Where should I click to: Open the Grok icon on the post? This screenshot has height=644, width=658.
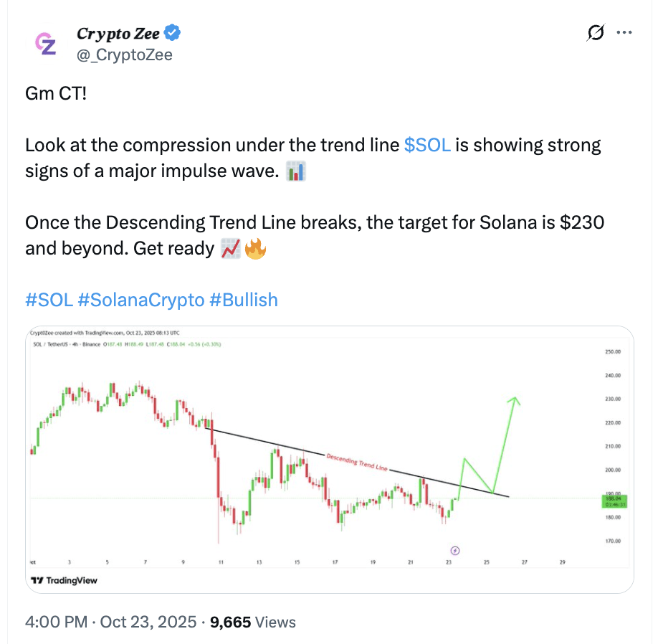point(594,33)
